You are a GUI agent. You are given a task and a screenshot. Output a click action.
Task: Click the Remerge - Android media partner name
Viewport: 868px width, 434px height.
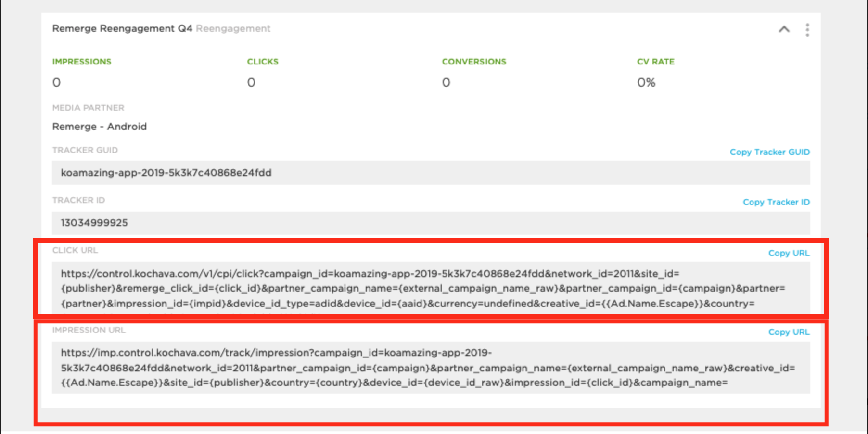(100, 127)
